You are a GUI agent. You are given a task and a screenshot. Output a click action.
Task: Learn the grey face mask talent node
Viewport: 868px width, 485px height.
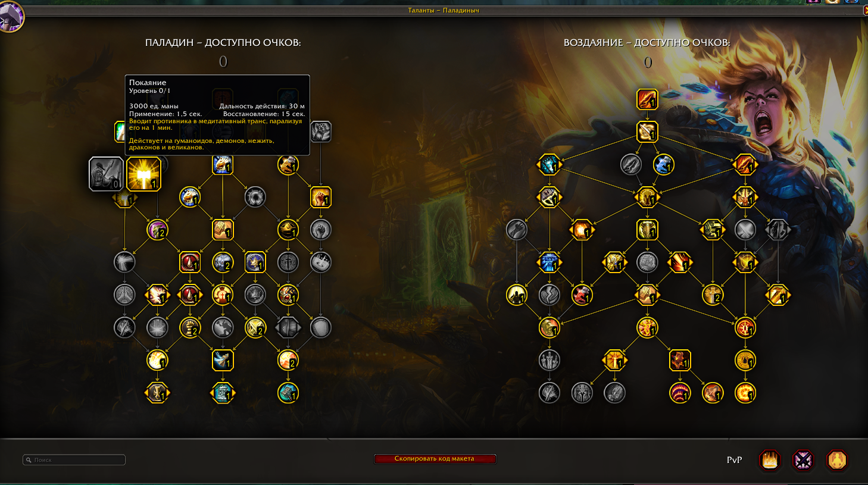tap(320, 262)
